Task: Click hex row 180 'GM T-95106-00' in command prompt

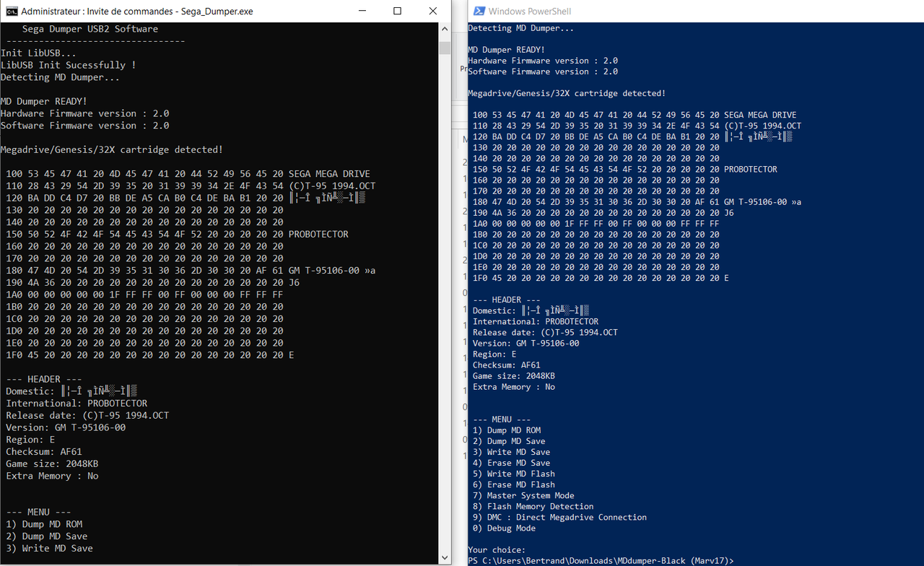Action: click(x=191, y=271)
